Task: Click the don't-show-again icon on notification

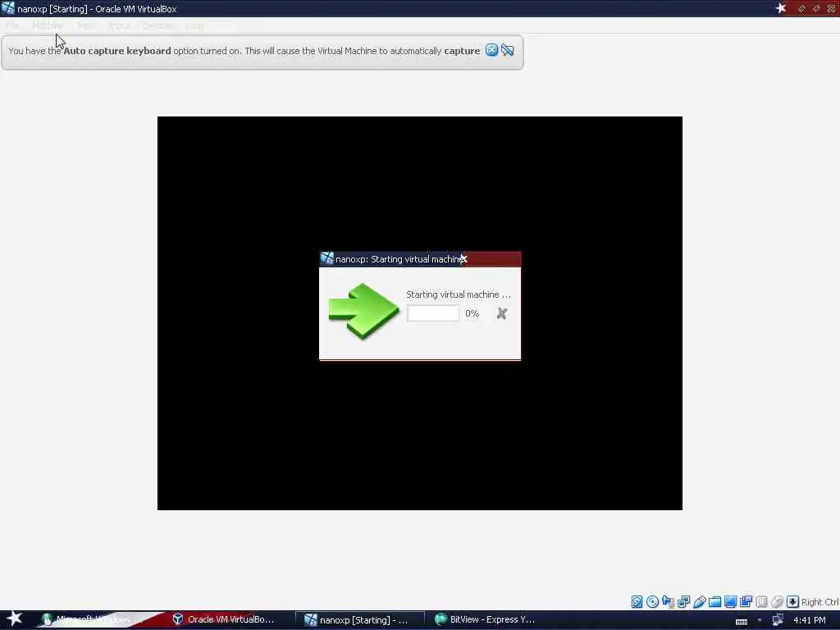Action: click(507, 50)
